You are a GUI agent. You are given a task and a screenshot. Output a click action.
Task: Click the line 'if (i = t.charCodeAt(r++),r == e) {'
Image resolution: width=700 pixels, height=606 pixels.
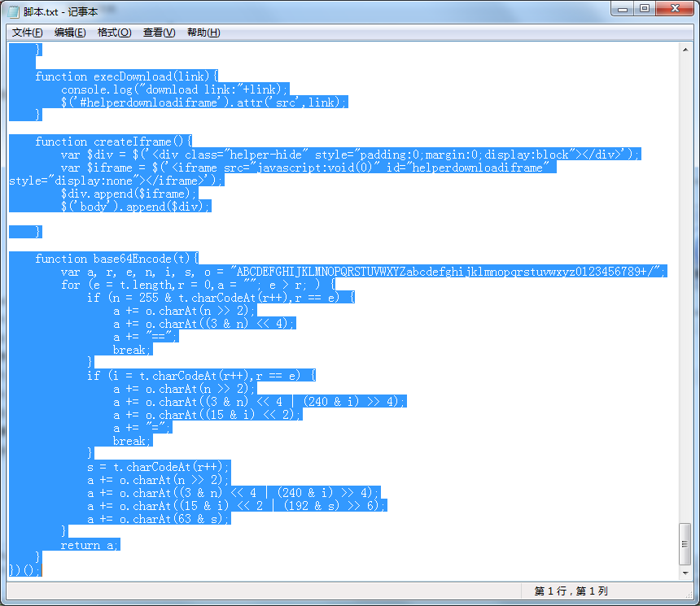click(201, 375)
